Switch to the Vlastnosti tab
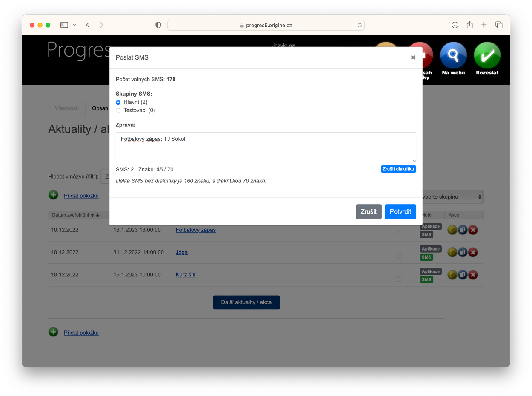This screenshot has height=396, width=532. (x=67, y=108)
